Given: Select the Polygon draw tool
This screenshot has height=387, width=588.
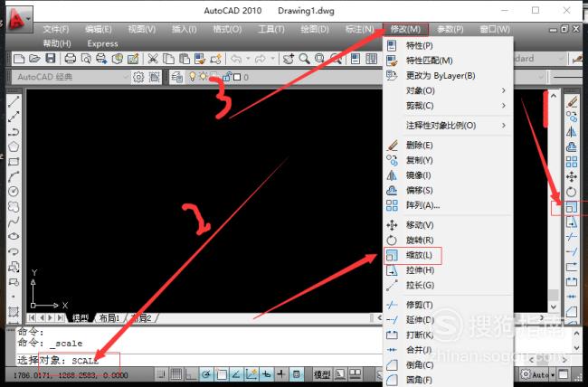Looking at the screenshot, I should click(x=14, y=146).
